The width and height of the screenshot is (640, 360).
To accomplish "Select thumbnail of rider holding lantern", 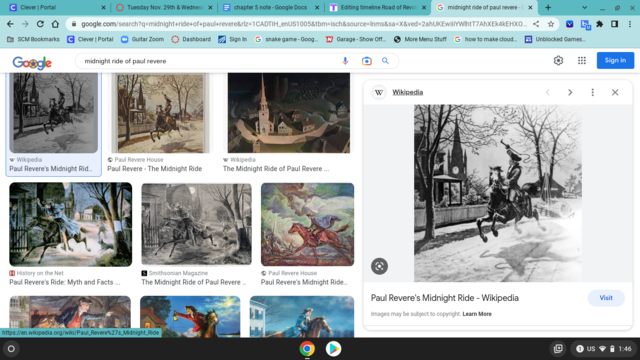I will pos(190,317).
